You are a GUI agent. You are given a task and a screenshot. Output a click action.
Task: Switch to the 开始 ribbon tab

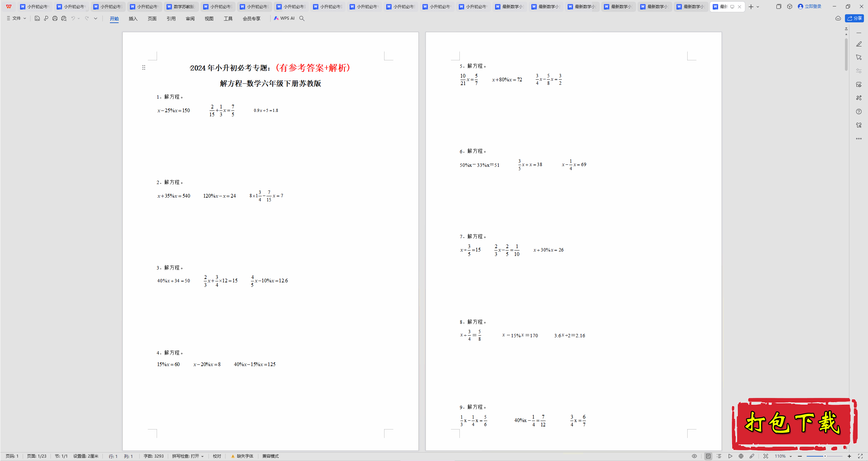(x=114, y=19)
